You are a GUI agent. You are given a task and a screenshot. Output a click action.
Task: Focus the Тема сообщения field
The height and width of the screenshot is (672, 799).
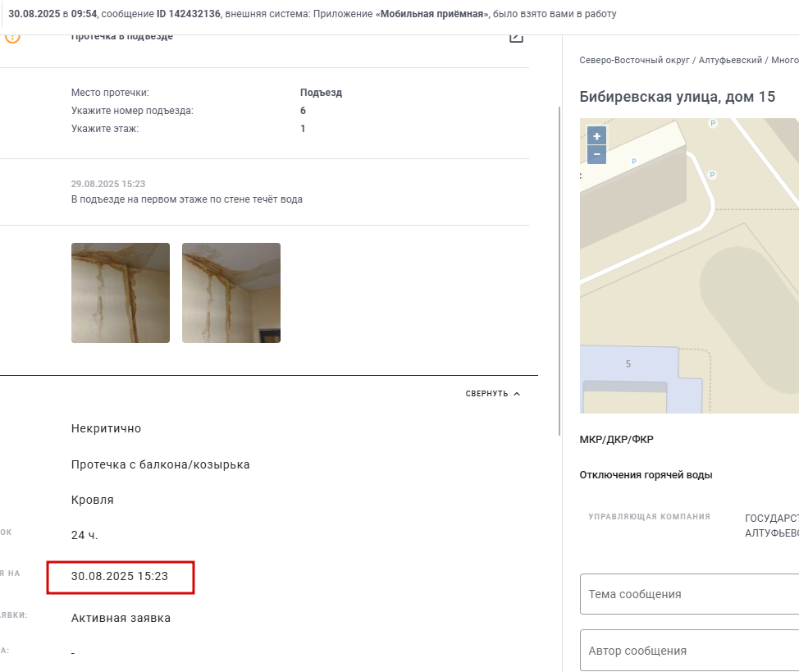pos(689,594)
